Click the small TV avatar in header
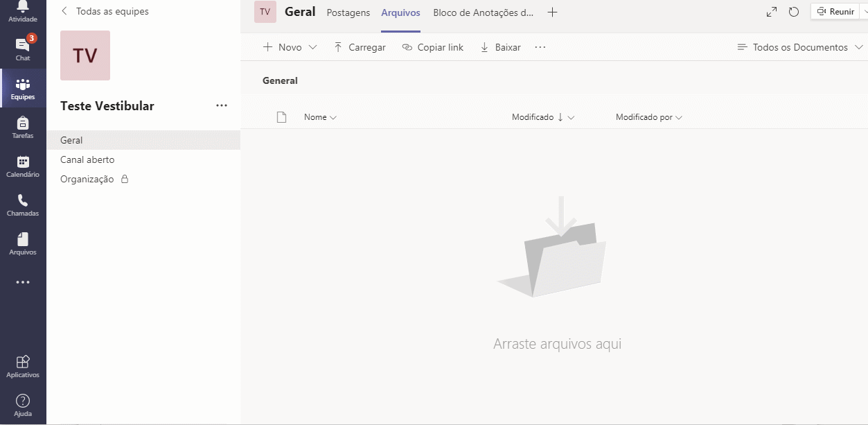868x425 pixels. pos(265,12)
